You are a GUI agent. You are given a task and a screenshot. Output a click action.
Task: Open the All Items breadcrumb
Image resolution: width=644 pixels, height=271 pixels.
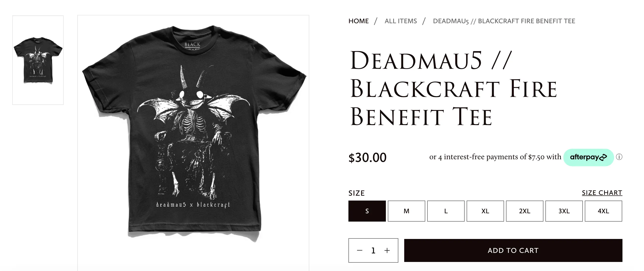(x=401, y=21)
